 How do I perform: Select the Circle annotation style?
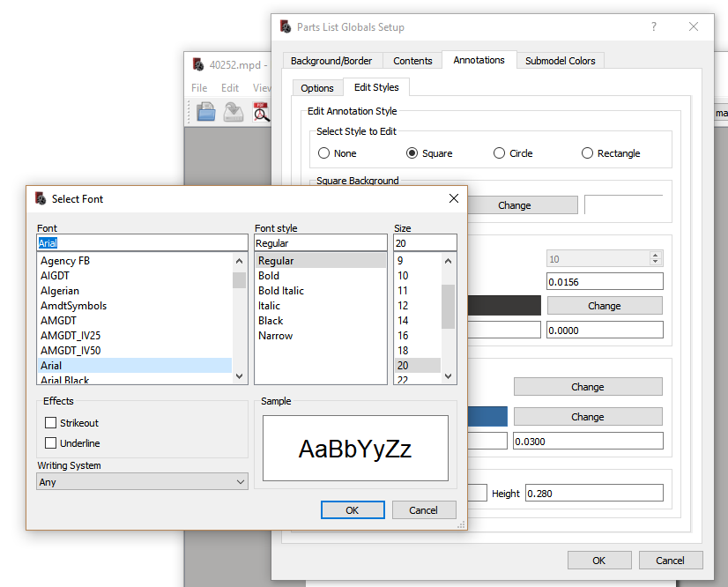pyautogui.click(x=500, y=152)
